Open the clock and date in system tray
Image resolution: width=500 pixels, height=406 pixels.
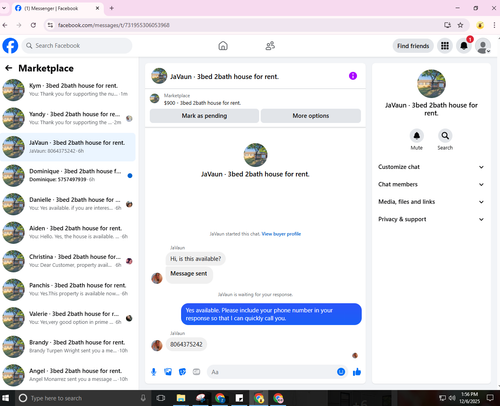(x=469, y=398)
